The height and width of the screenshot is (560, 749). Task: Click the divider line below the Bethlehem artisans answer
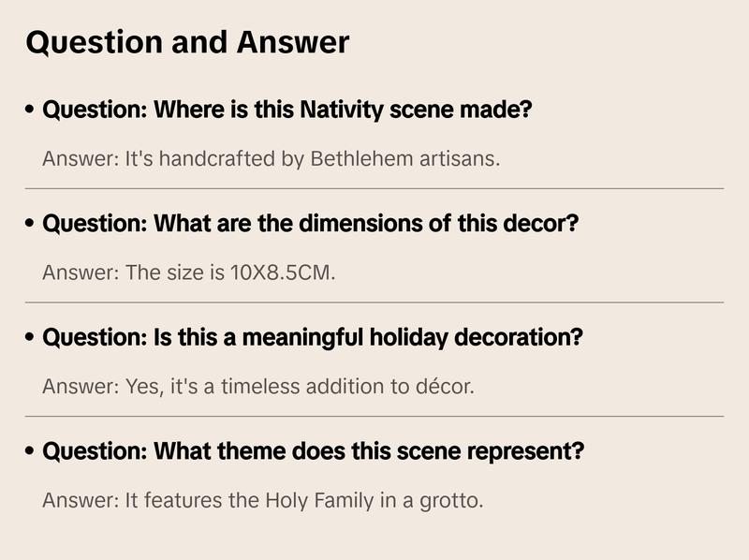pyautogui.click(x=374, y=188)
